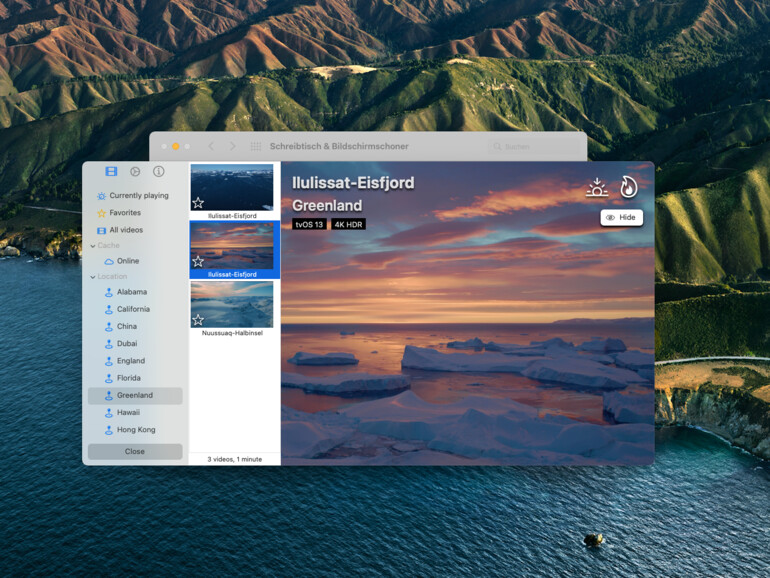This screenshot has height=578, width=770.
Task: Collapse the Cache section
Action: pos(93,245)
